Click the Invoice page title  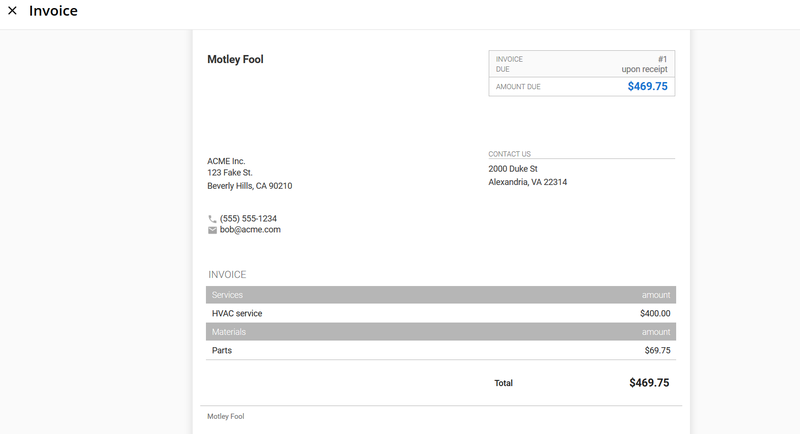point(53,11)
